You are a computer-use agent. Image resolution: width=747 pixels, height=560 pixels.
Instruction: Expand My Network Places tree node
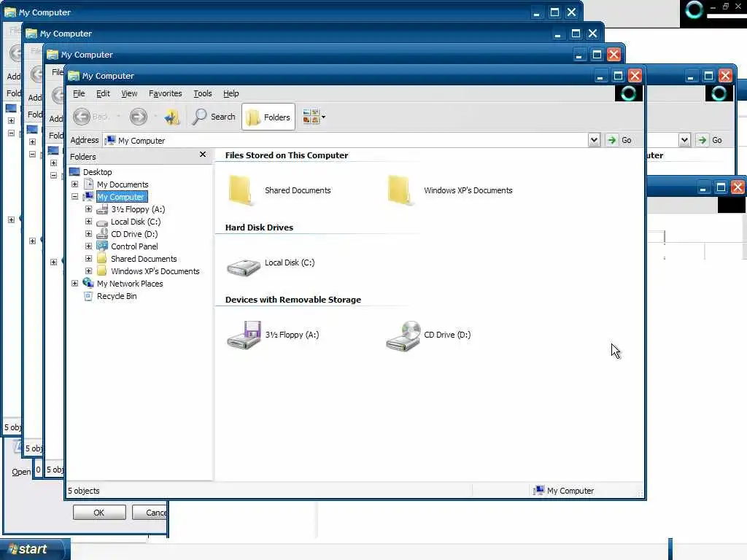[75, 284]
